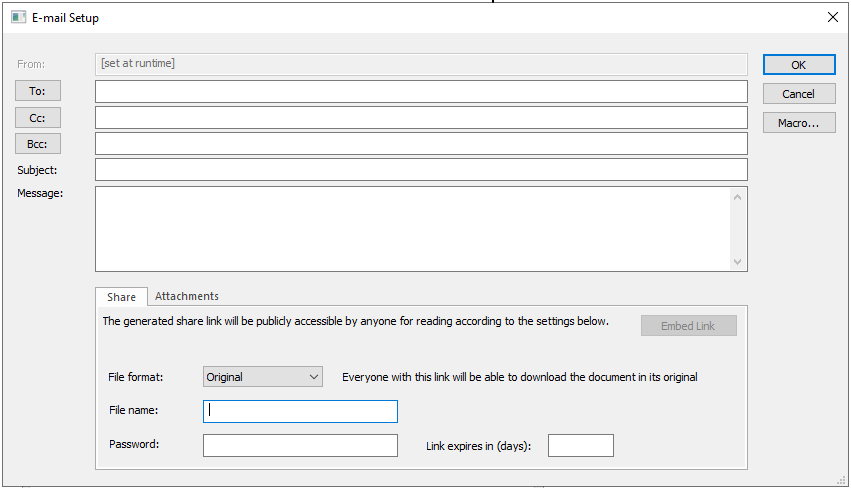The image size is (851, 488).
Task: Click into the Subject field
Action: point(421,169)
